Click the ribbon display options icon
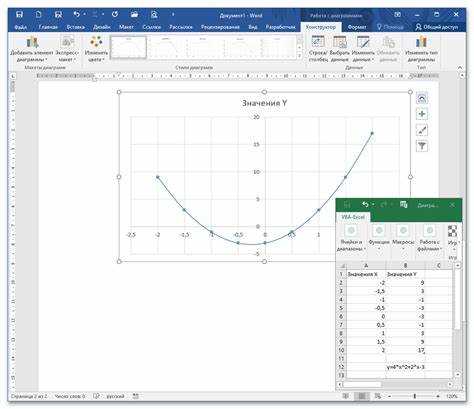The width and height of the screenshot is (474, 409). click(x=397, y=14)
